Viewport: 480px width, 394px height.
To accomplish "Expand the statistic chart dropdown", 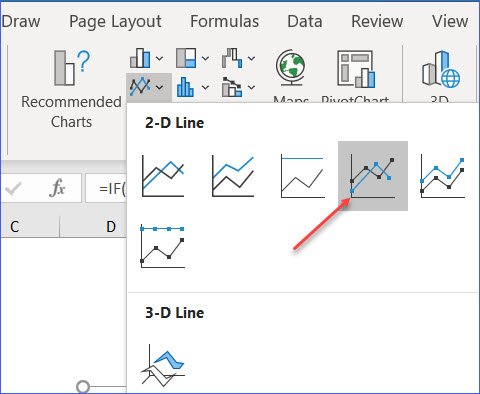I will pyautogui.click(x=205, y=87).
